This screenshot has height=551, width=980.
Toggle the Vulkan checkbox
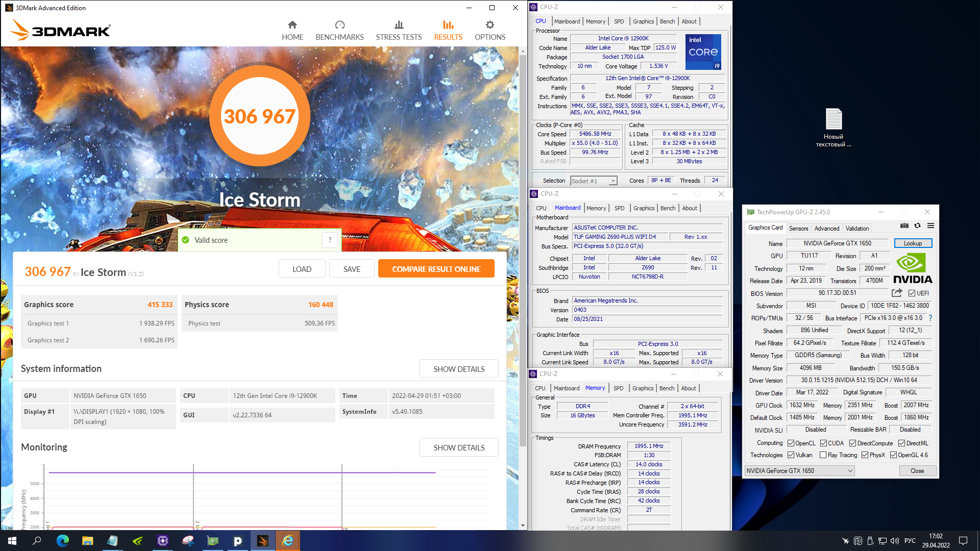[x=791, y=455]
